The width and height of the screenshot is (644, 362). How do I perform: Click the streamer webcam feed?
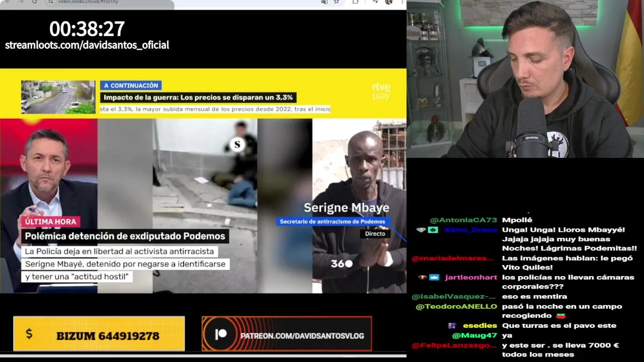(x=525, y=79)
